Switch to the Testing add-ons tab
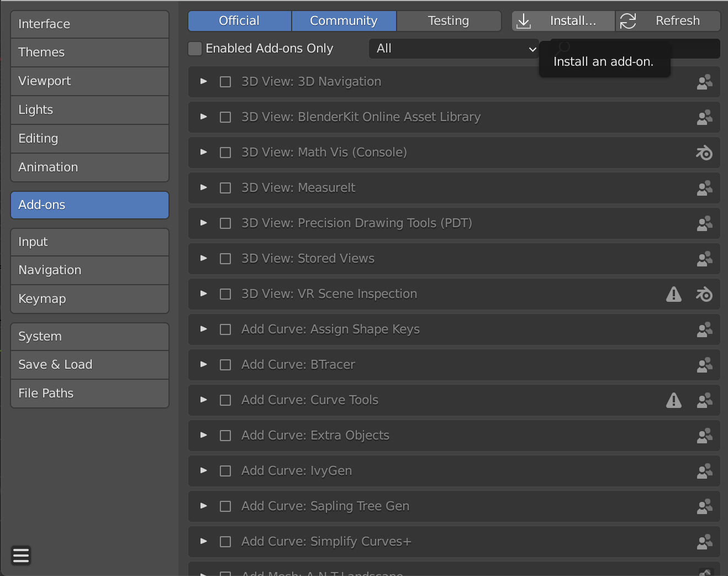728x576 pixels. click(x=449, y=20)
